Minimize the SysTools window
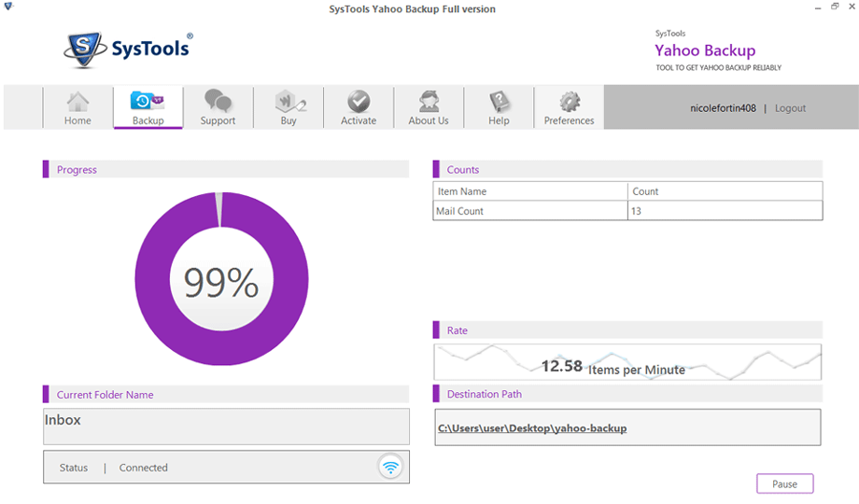This screenshot has width=859, height=504. [817, 7]
